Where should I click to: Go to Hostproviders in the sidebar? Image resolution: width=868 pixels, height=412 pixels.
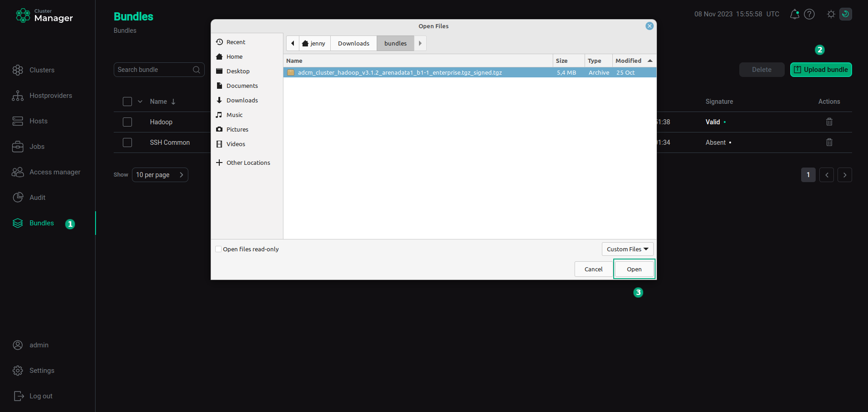coord(50,96)
